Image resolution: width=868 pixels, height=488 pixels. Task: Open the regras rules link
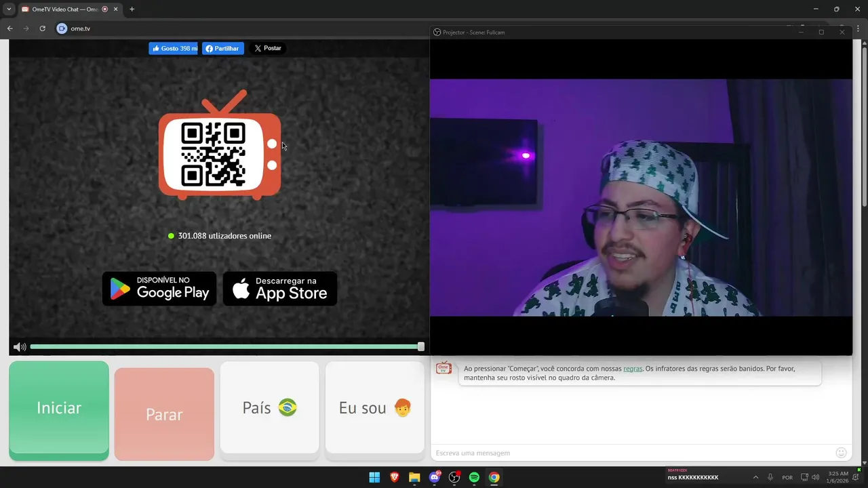coord(633,369)
